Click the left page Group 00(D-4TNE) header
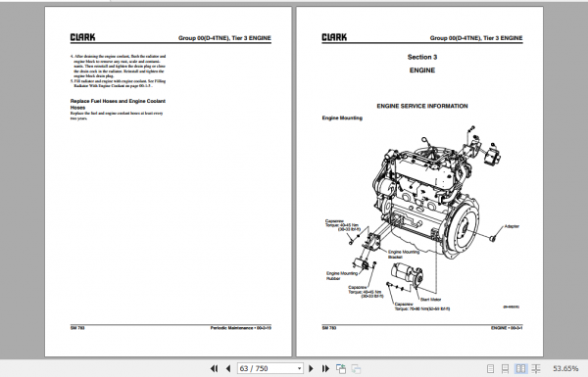Image resolution: width=588 pixels, height=377 pixels. (x=224, y=38)
